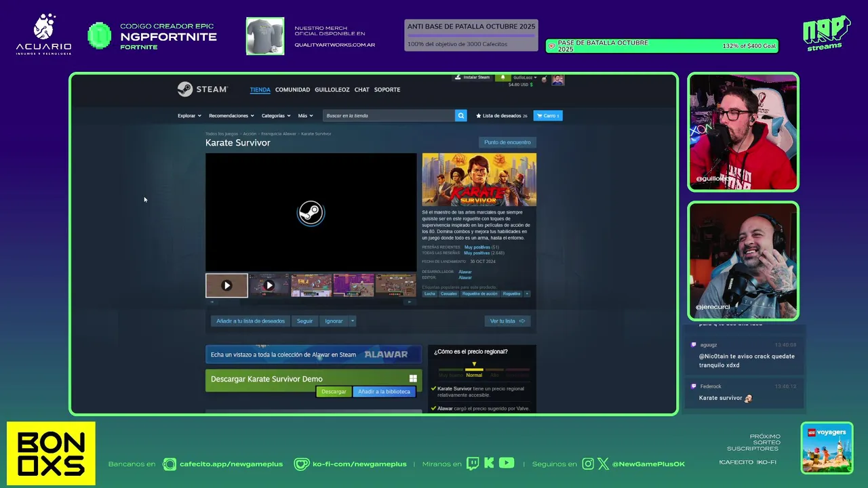
Task: Click the Alawar developer link
Action: (465, 272)
